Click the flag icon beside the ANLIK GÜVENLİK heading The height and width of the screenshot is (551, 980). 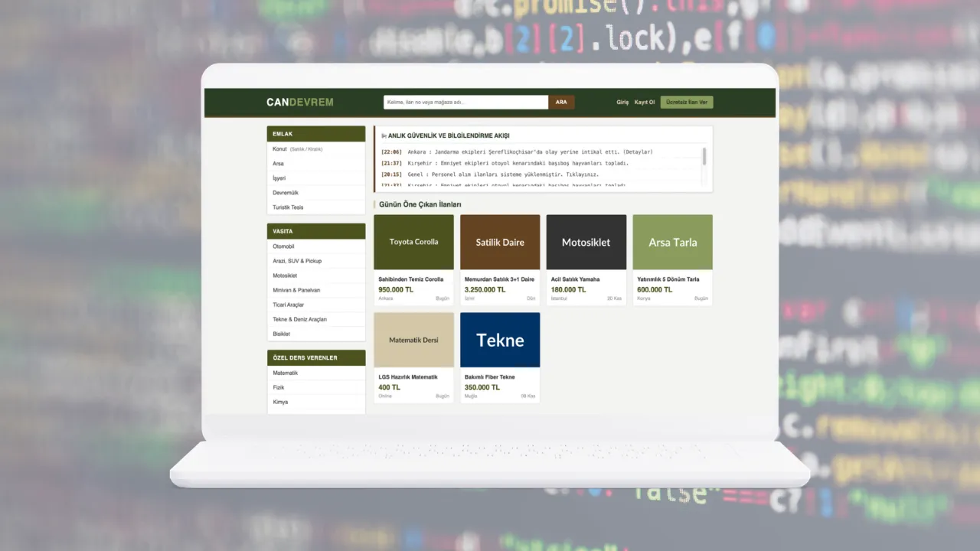coord(384,135)
